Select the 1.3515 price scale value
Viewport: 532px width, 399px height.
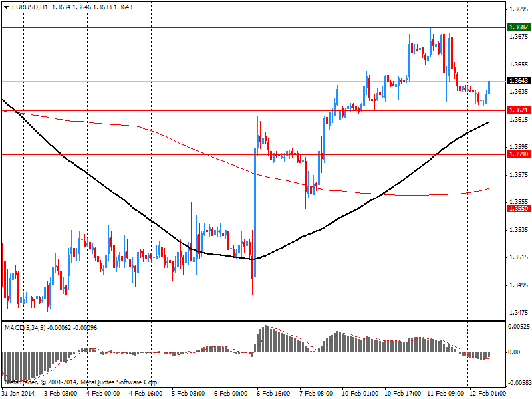(x=519, y=257)
